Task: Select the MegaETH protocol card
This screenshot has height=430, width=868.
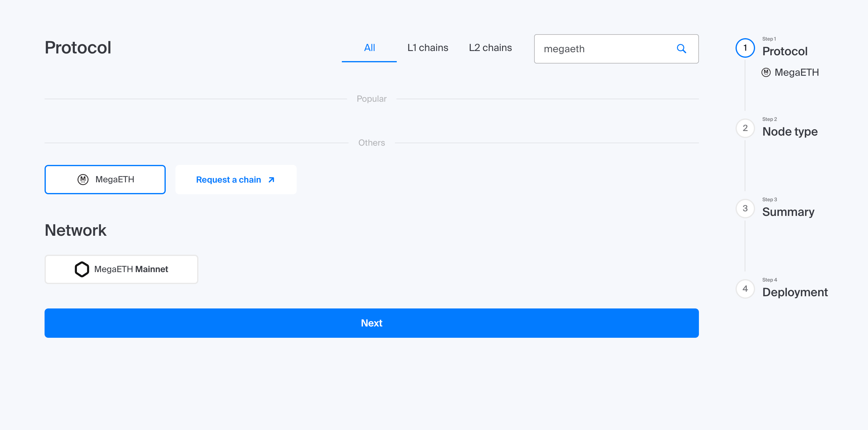Action: pyautogui.click(x=105, y=179)
